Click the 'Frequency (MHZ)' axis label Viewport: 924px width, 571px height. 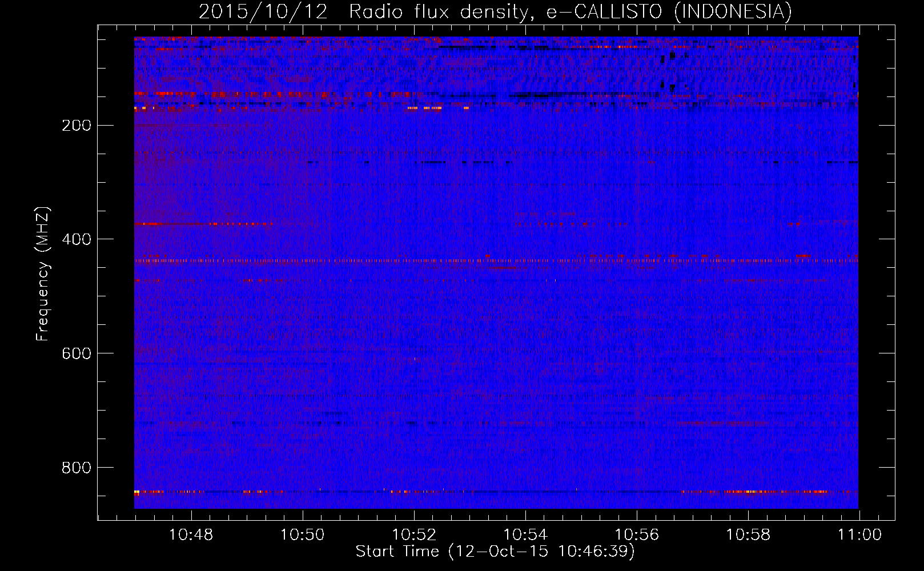point(43,274)
